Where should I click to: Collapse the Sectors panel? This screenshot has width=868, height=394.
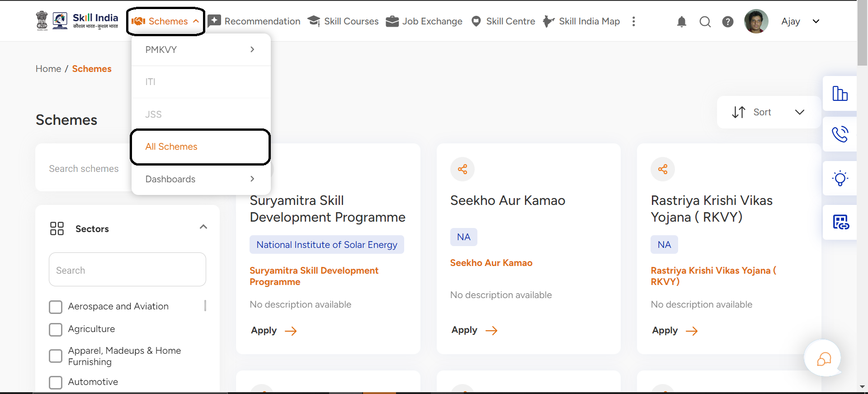(203, 227)
